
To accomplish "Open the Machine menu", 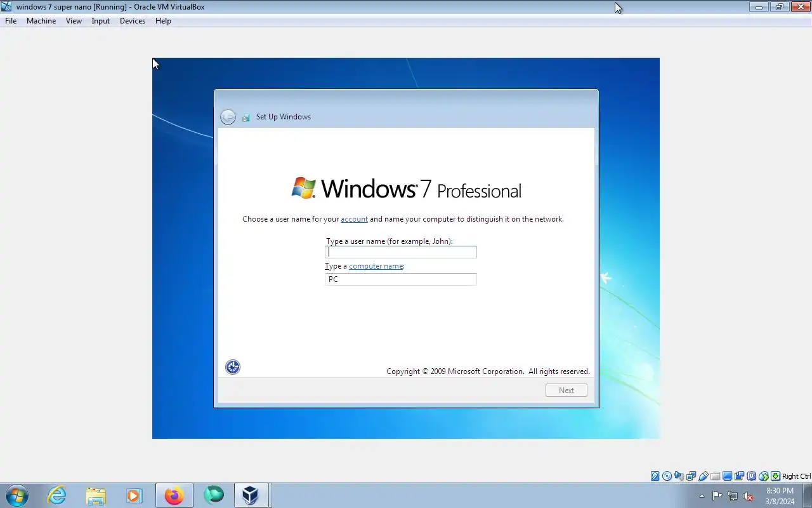I will 41,21.
